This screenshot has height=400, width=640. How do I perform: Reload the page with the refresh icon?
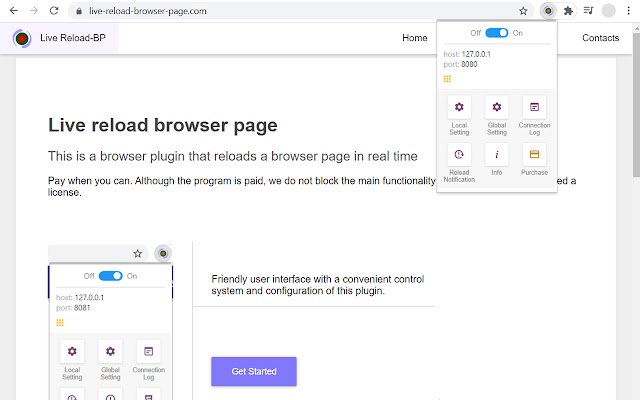coord(54,11)
